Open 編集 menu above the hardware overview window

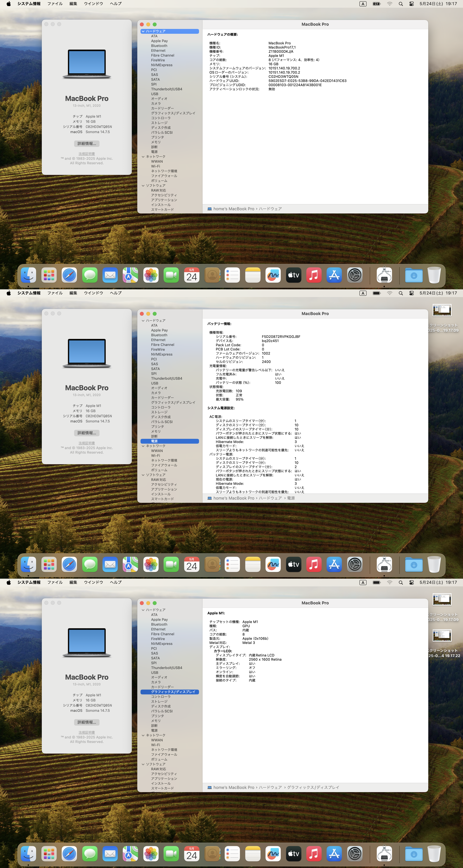coord(73,4)
